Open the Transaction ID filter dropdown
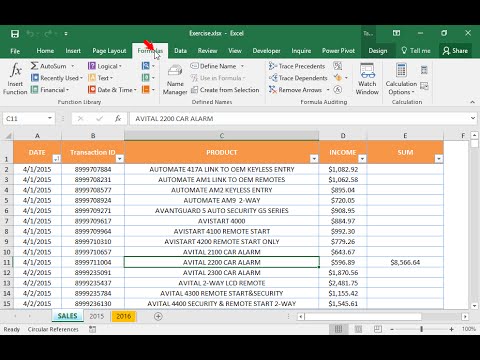Screen dimensions: 480x360 click(119, 159)
